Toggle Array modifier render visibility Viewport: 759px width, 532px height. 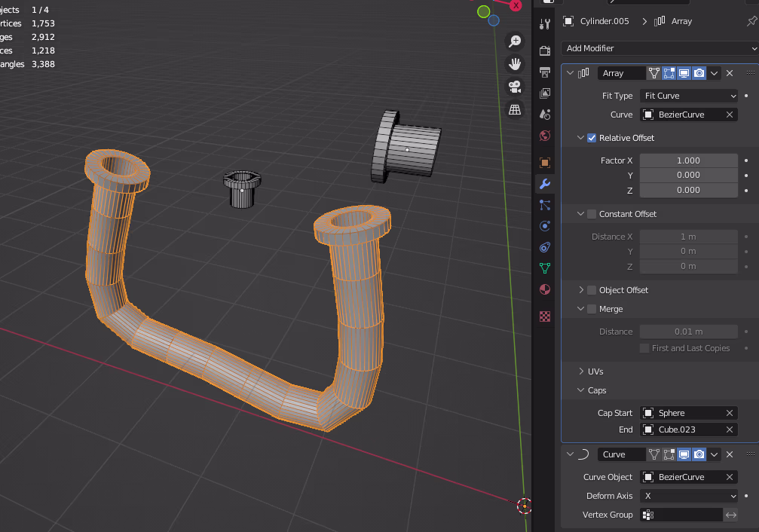click(x=699, y=73)
